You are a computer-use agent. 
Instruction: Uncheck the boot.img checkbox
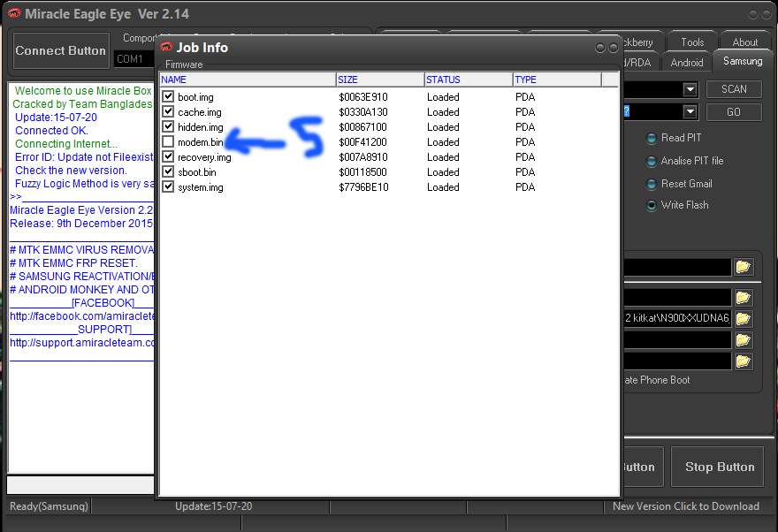tap(168, 96)
